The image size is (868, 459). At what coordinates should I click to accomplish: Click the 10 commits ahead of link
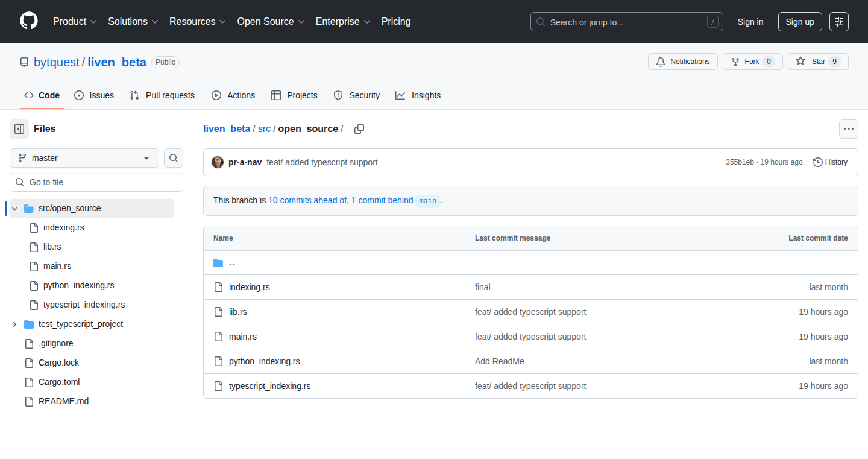click(307, 200)
